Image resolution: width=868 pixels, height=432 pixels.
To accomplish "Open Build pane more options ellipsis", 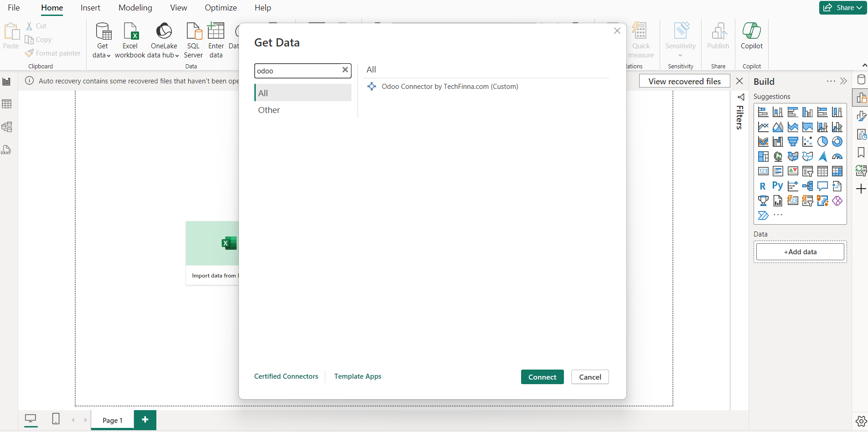I will point(831,81).
